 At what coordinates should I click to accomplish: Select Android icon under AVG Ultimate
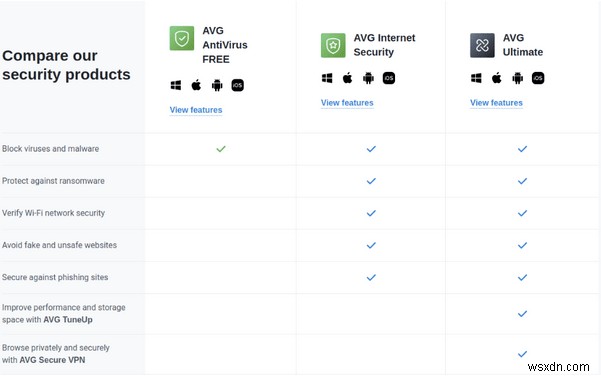[x=517, y=78]
